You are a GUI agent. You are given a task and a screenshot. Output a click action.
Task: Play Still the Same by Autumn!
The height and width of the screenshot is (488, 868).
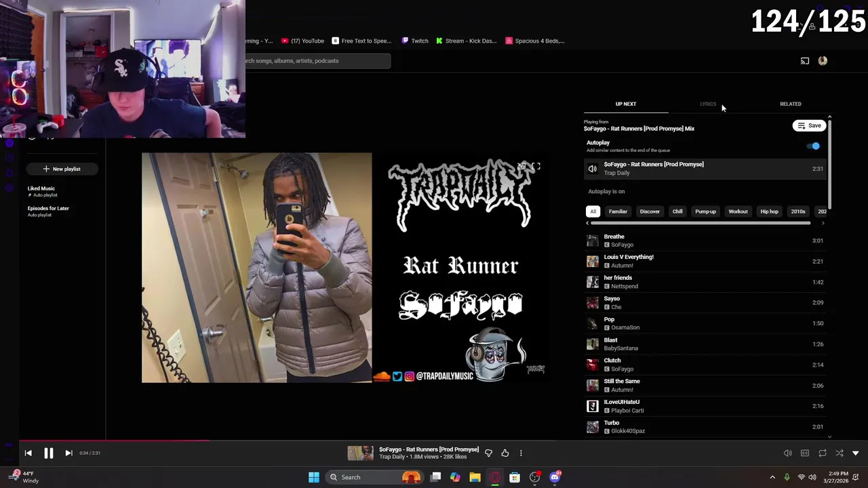tap(705, 385)
